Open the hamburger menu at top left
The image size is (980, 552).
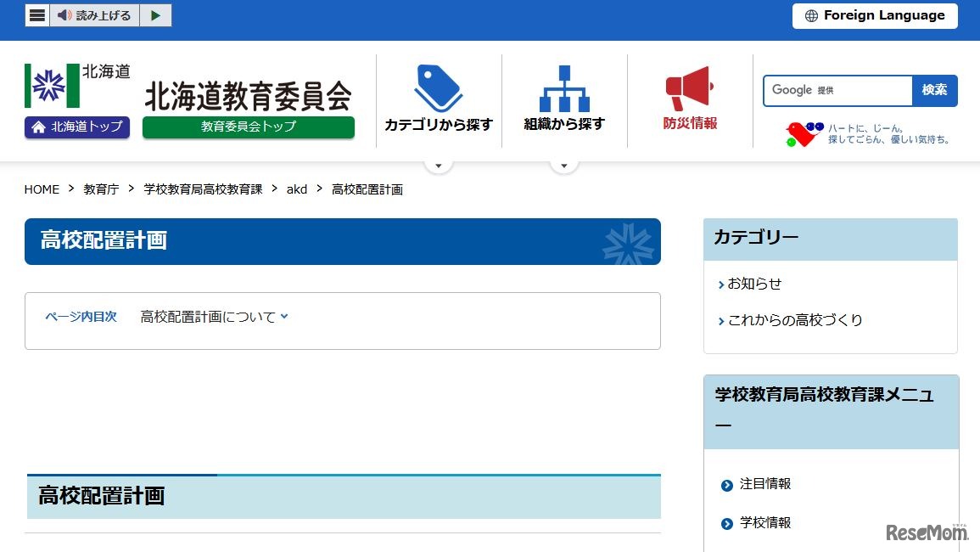[x=35, y=14]
